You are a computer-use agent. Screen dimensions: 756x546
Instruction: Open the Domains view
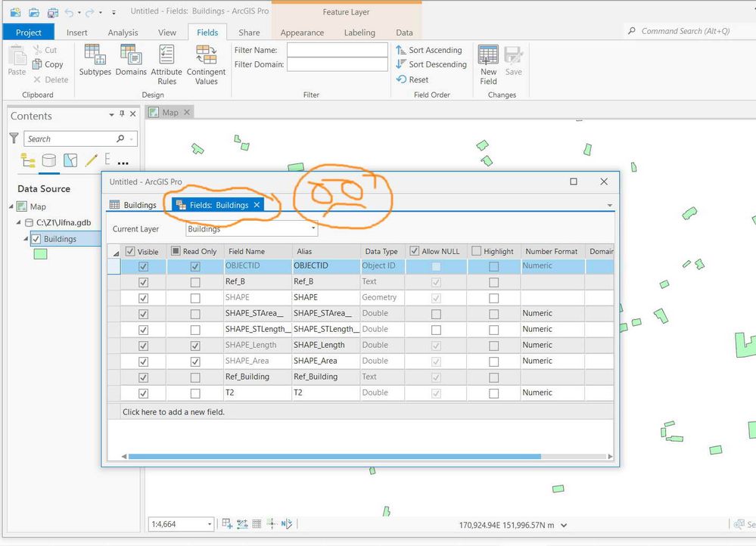[131, 60]
